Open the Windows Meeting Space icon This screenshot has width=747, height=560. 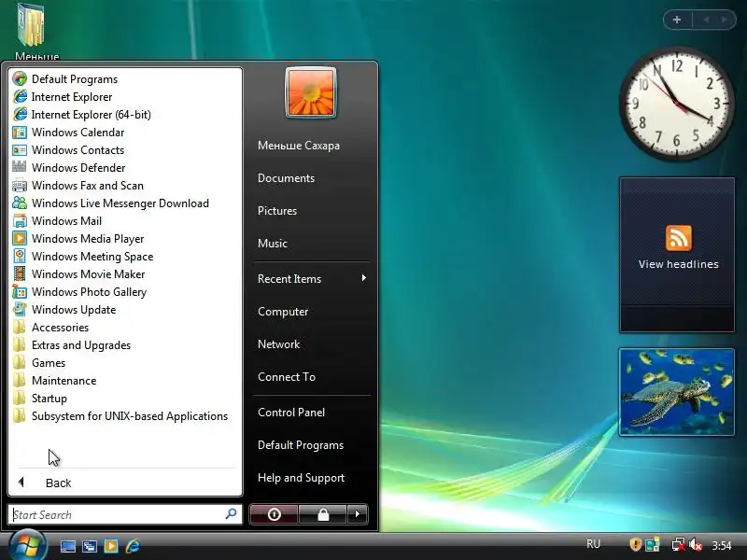(20, 256)
